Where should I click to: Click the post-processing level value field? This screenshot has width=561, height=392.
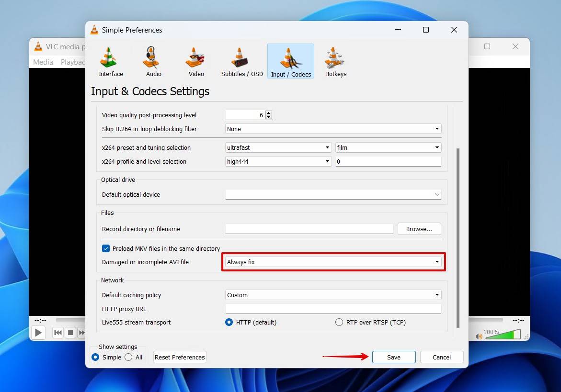click(245, 115)
